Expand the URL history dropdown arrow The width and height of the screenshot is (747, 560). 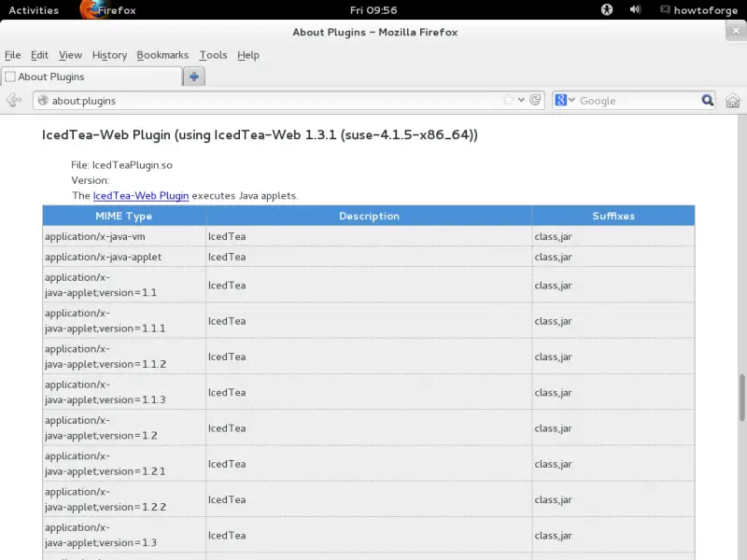click(521, 100)
